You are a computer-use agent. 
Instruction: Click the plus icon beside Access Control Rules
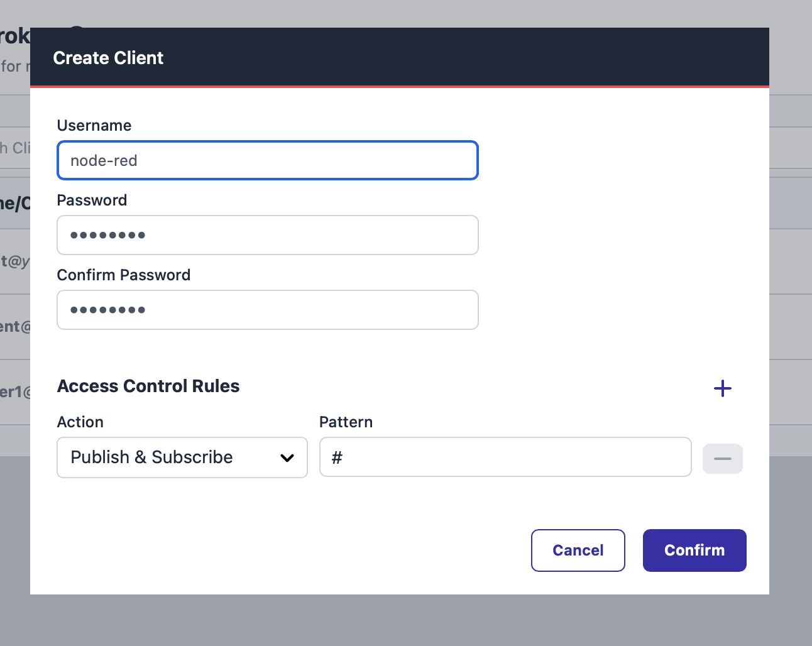click(722, 388)
